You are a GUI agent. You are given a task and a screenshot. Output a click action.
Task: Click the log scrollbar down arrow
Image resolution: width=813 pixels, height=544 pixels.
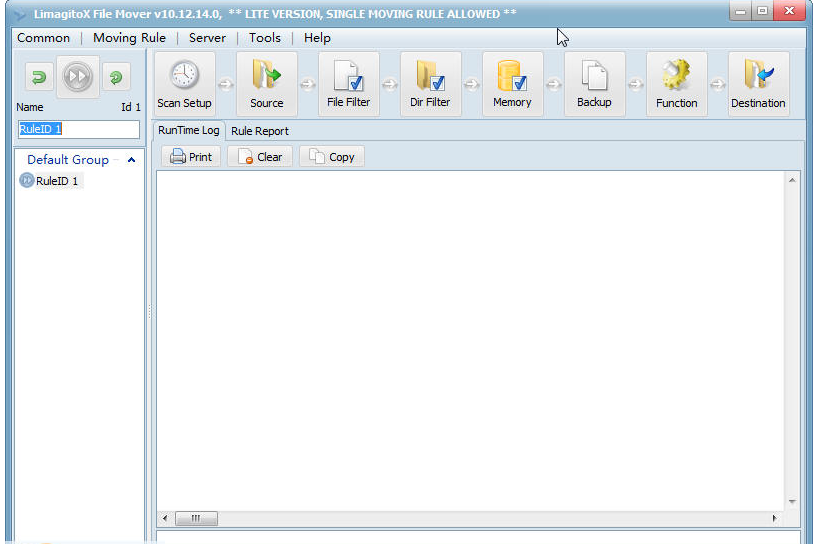792,501
